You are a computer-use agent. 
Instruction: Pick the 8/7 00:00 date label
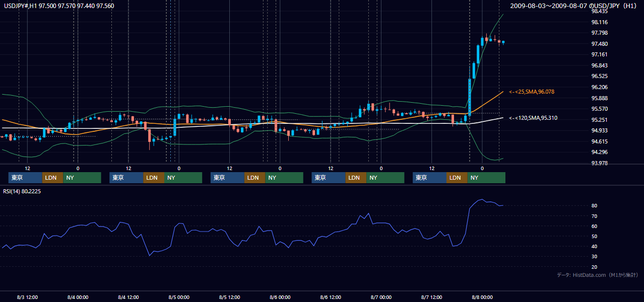(381, 297)
